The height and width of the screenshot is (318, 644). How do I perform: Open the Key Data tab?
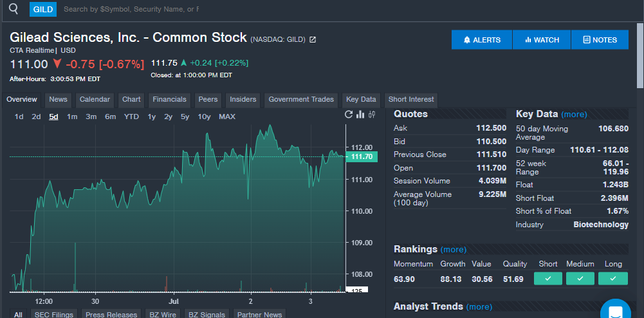coord(361,99)
